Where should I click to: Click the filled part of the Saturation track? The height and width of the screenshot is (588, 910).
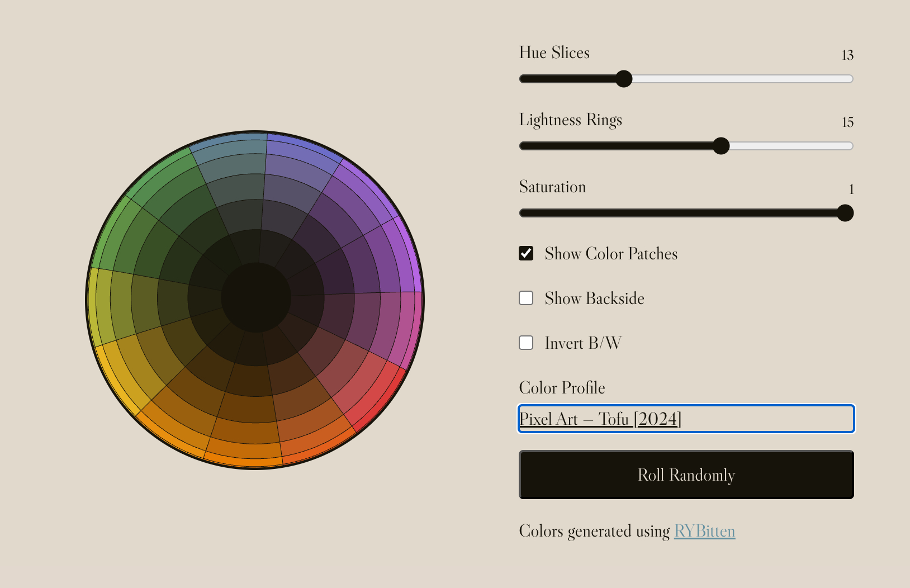pos(671,213)
